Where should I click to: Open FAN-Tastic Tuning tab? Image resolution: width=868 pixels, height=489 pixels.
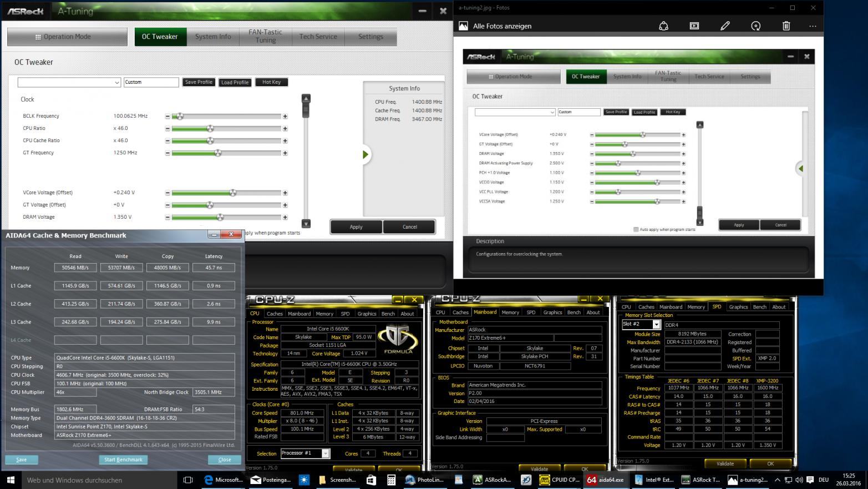(x=265, y=37)
